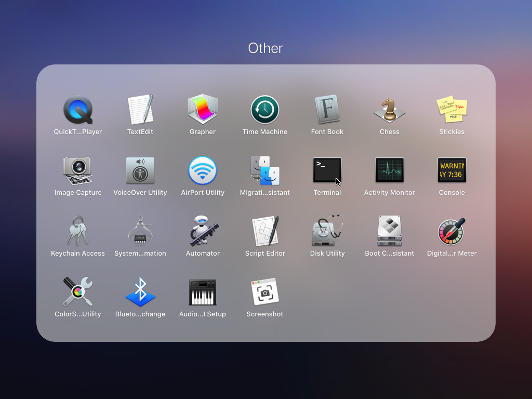Click the 'Terminal' label text

tap(327, 192)
